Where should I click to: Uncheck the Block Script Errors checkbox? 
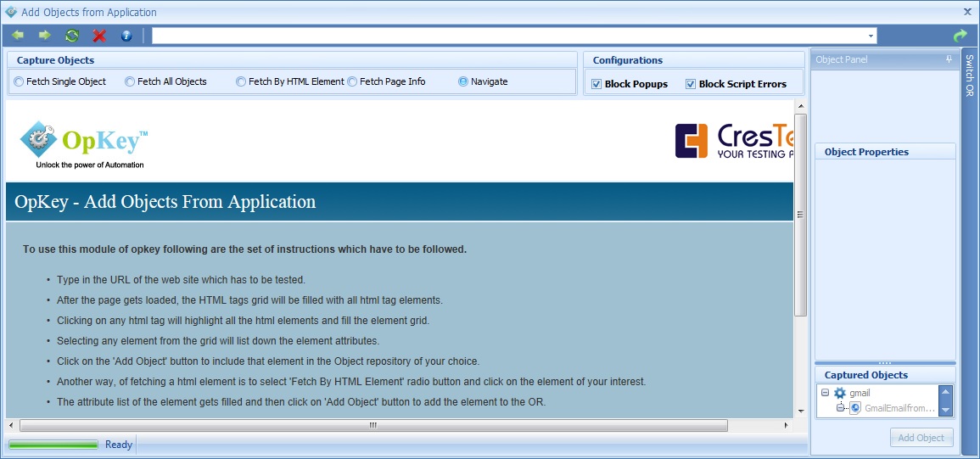[x=691, y=84]
